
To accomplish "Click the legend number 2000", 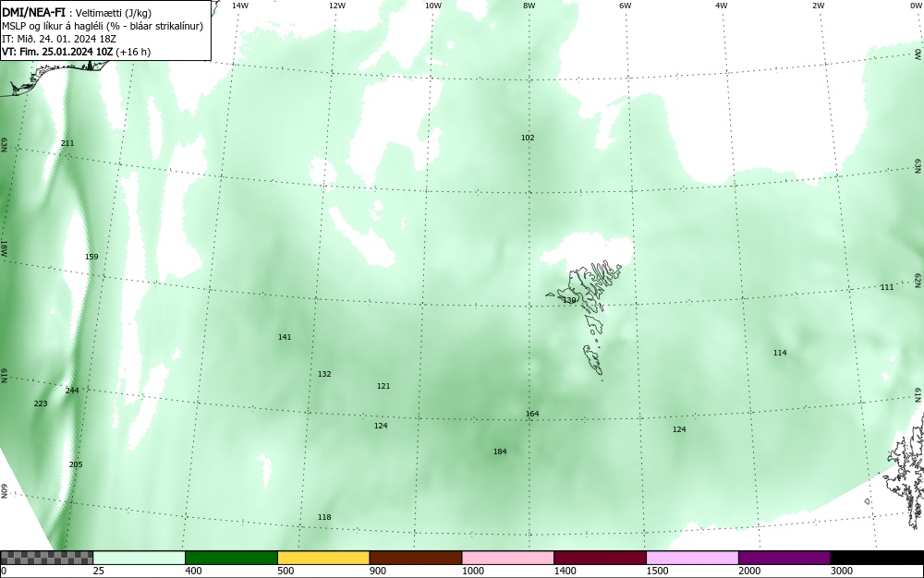I will pos(749,571).
